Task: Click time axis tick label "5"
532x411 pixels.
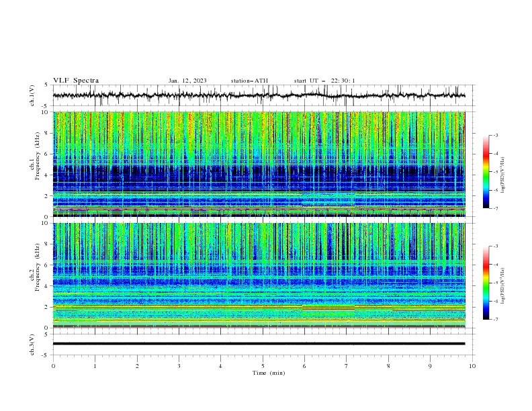Action: coord(263,366)
